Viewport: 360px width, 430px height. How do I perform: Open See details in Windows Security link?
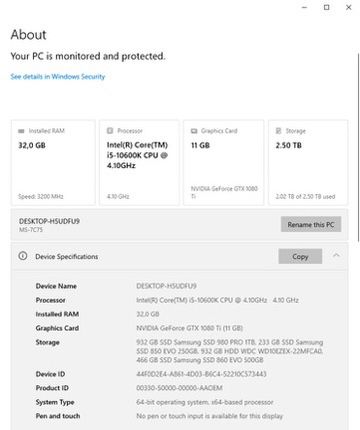click(58, 77)
